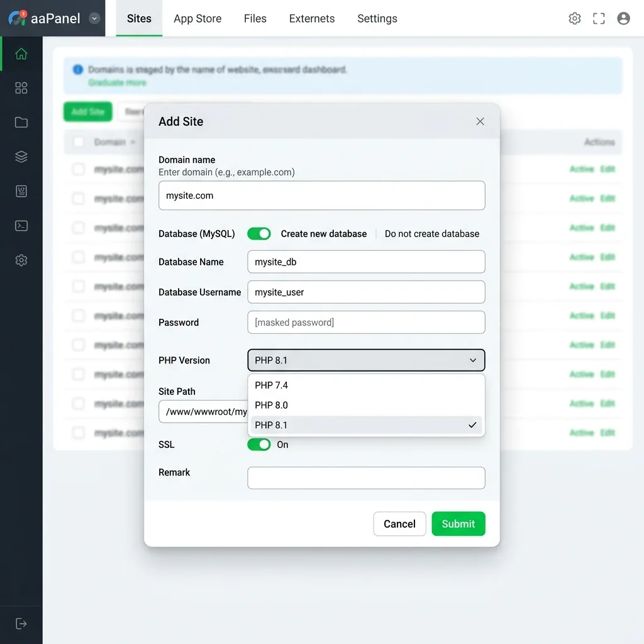
Task: Switch to the Files tab
Action: pyautogui.click(x=255, y=18)
